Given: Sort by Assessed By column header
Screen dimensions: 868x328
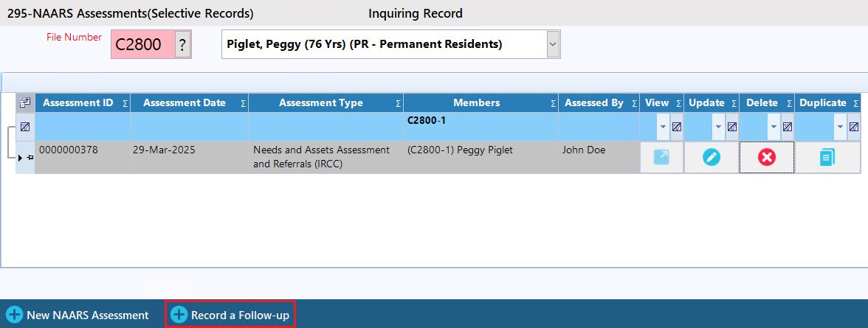Looking at the screenshot, I should [x=593, y=103].
